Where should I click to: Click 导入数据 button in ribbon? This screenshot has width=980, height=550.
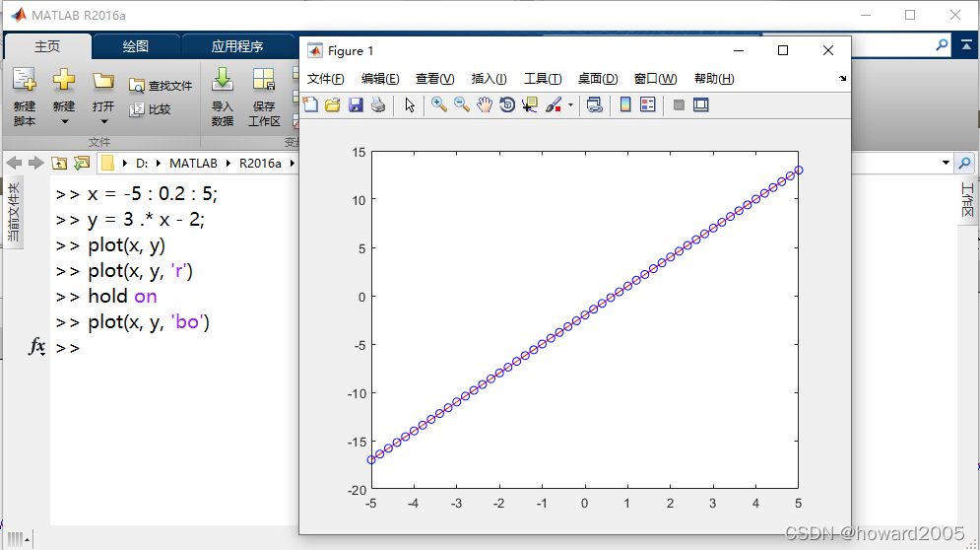223,98
